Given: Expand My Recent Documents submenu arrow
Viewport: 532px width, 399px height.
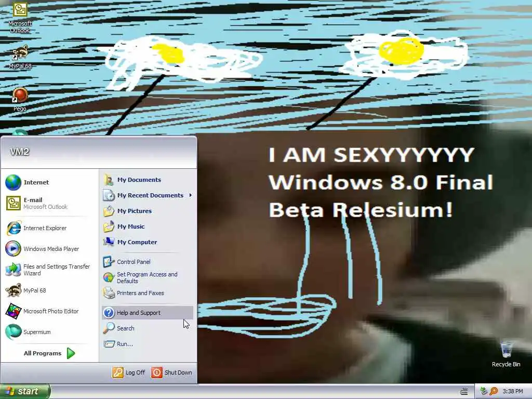Looking at the screenshot, I should click(x=191, y=195).
